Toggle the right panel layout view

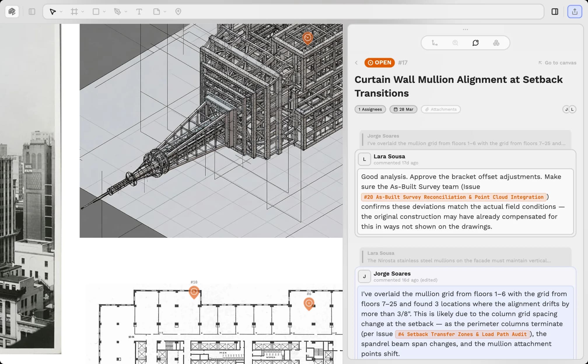point(555,12)
